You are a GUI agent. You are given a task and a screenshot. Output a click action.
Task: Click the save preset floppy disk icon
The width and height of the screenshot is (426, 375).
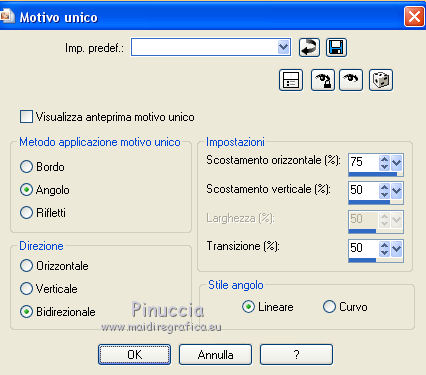coord(336,47)
